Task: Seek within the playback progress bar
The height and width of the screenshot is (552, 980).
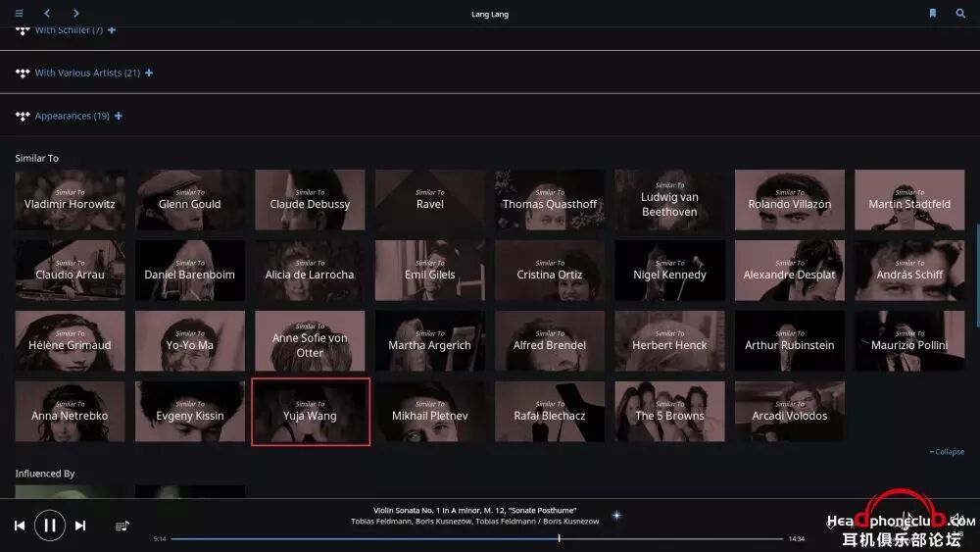Action: pyautogui.click(x=477, y=538)
